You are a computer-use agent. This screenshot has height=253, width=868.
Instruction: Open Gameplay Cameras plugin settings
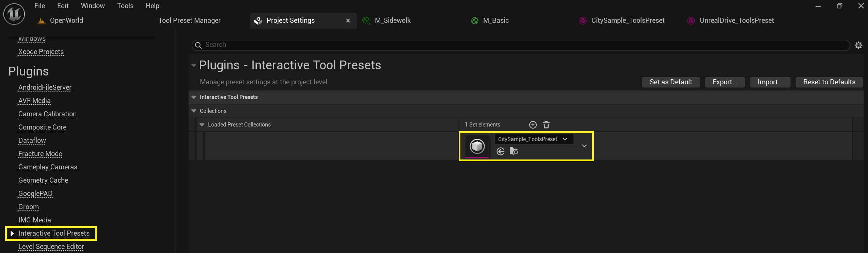[48, 167]
